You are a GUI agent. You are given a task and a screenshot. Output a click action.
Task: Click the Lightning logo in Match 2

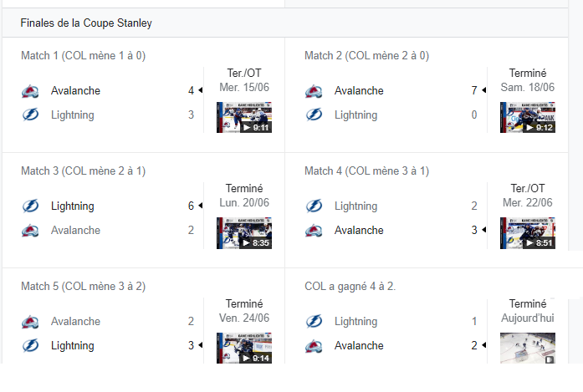click(x=314, y=115)
